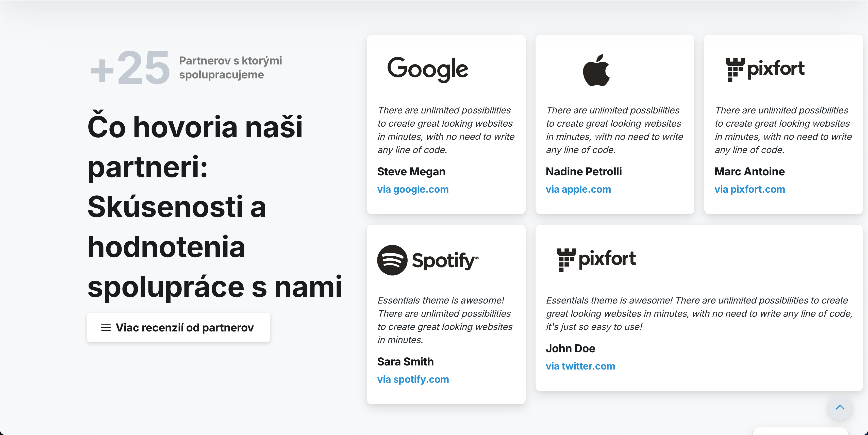The image size is (868, 435).
Task: Open Viac recenzií od partnerov button
Action: (x=178, y=327)
